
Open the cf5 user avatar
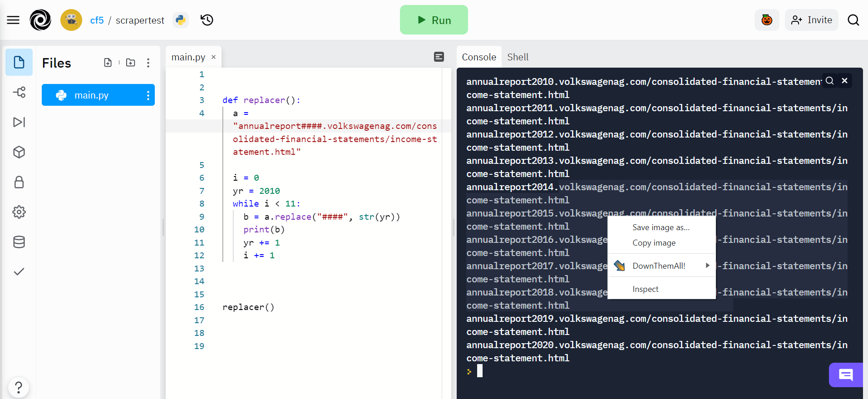[71, 20]
